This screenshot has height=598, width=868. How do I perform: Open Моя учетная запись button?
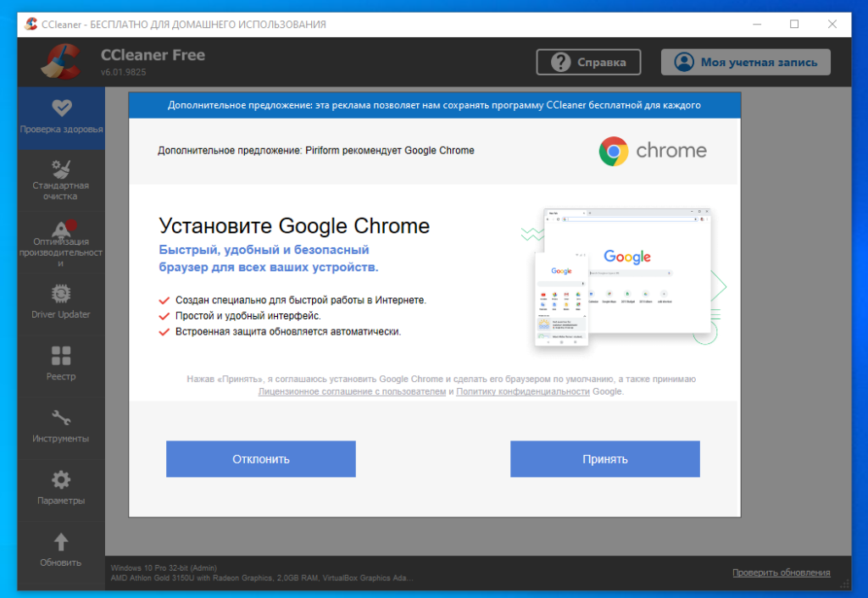[746, 62]
